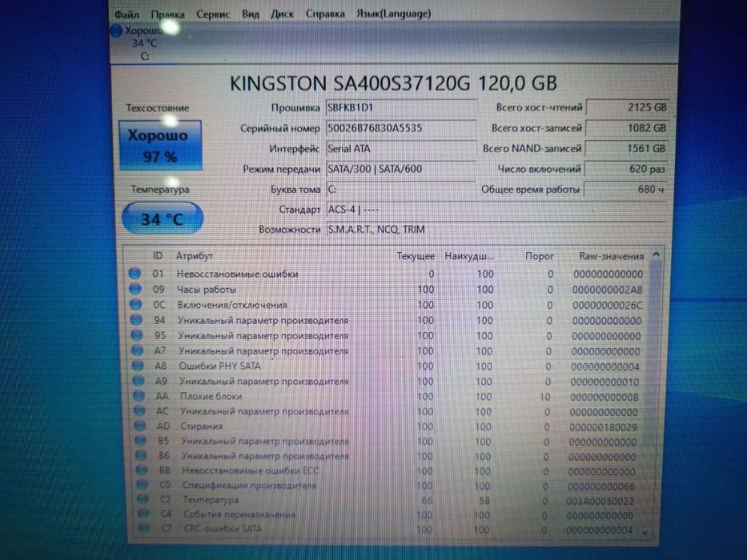Click raw value 00000000026C
Image resolution: width=747 pixels, height=560 pixels.
coord(607,305)
